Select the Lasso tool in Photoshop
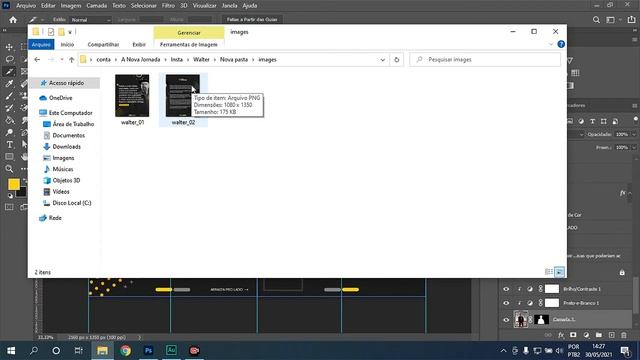Image resolution: width=640 pixels, height=360 pixels. coord(9,60)
